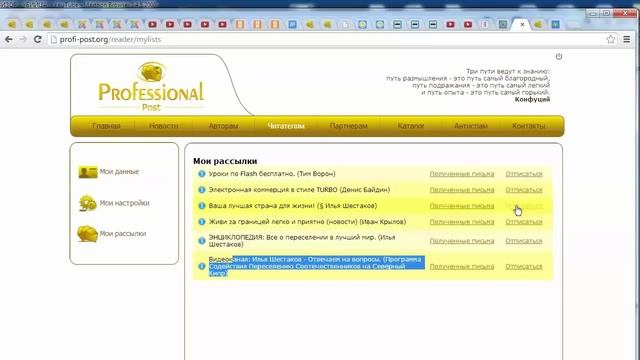
Task: Open the Читателям menu item
Action: click(x=286, y=126)
